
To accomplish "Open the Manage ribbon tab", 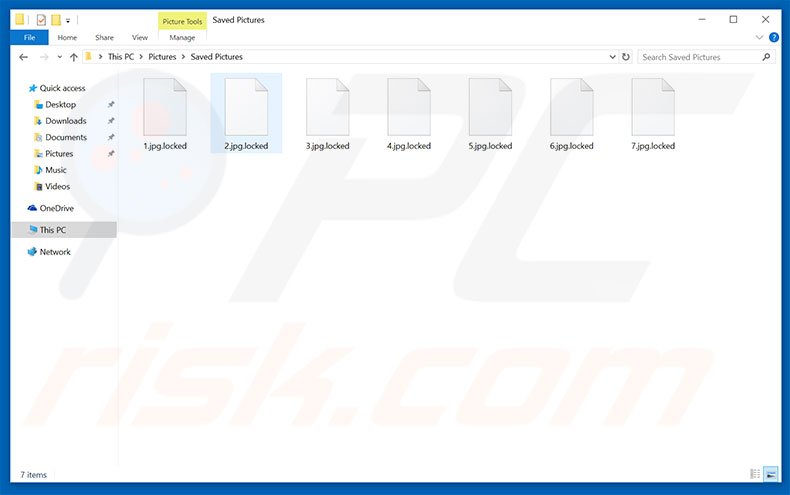I will (x=182, y=37).
